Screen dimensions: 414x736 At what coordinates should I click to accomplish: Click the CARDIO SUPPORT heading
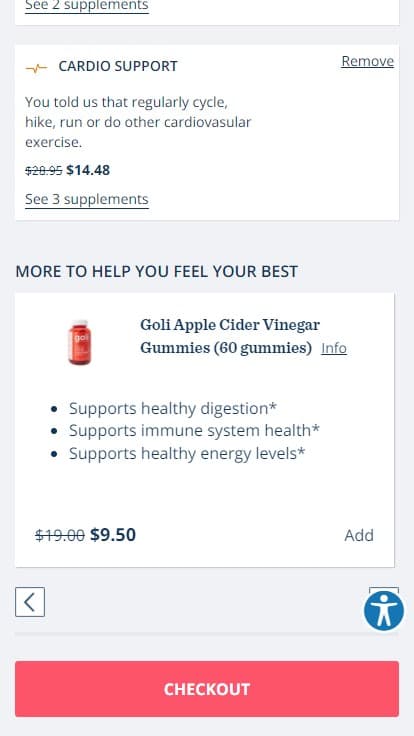pyautogui.click(x=118, y=66)
